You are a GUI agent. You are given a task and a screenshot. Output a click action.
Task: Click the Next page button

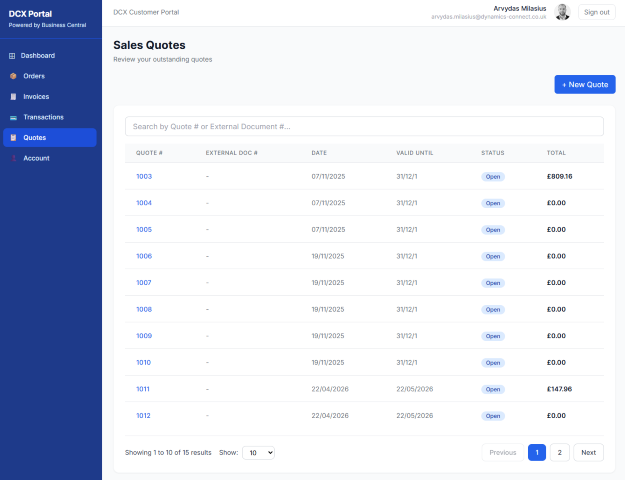588,452
